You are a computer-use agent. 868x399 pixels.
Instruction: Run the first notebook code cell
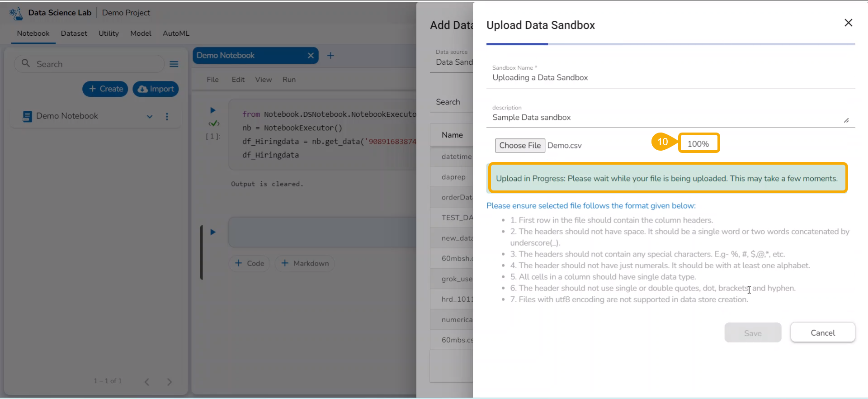(x=213, y=110)
